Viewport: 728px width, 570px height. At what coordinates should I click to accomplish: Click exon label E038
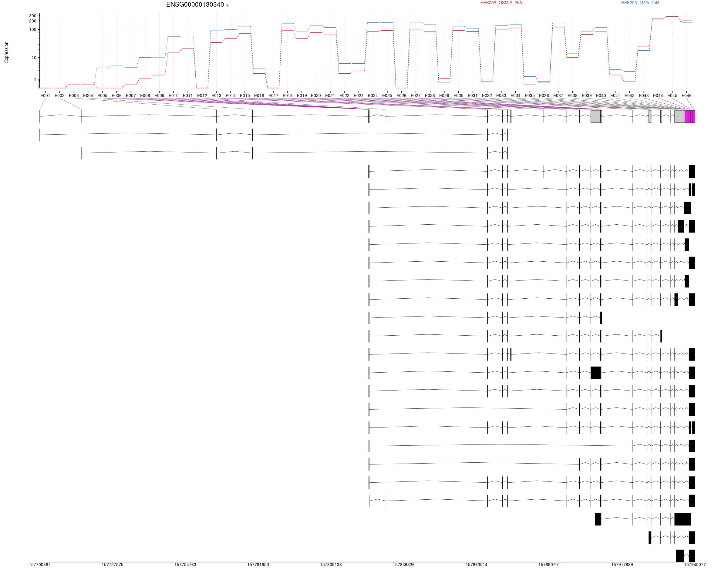[572, 96]
